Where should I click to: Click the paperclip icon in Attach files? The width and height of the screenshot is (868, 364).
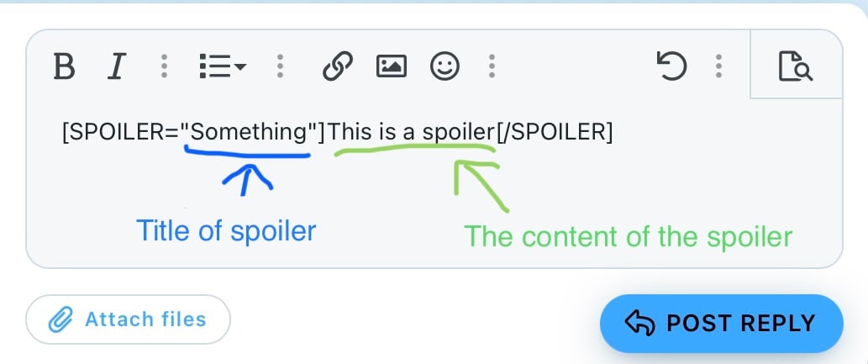60,319
